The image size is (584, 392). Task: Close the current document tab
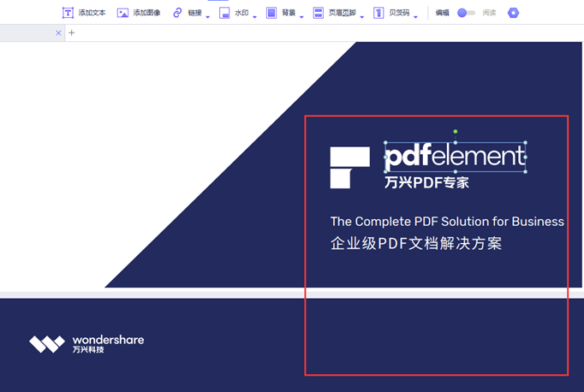[58, 33]
